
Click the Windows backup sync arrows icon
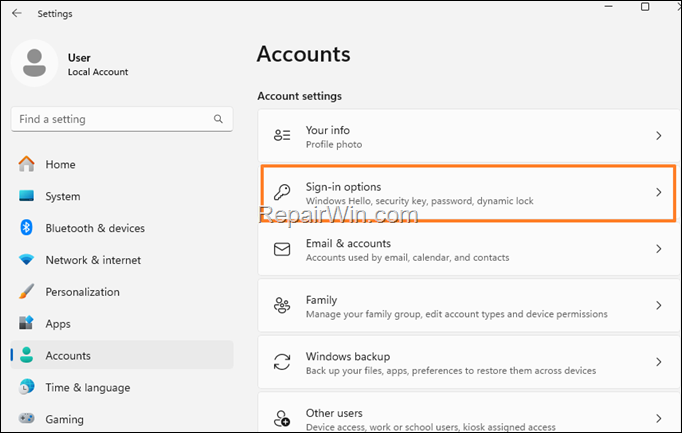(x=282, y=362)
